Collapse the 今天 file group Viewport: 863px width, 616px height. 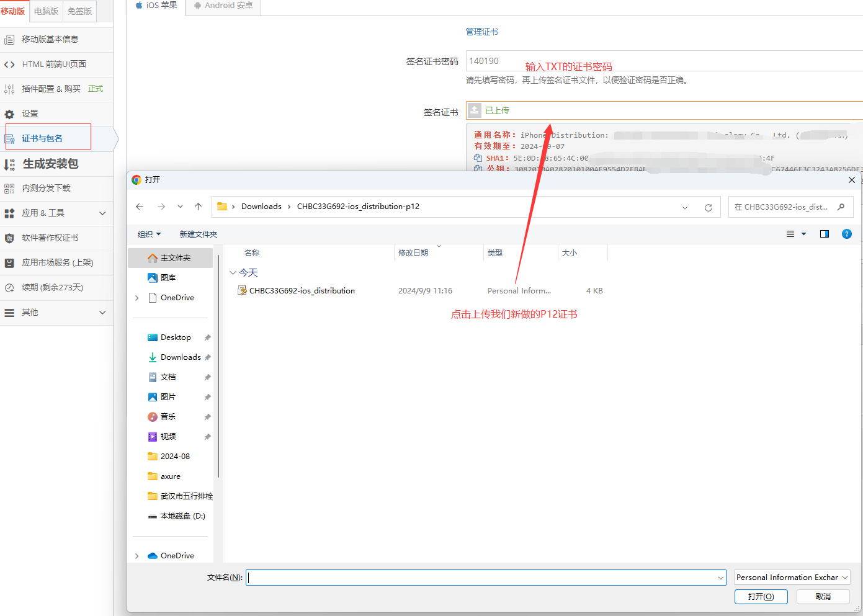click(x=233, y=273)
